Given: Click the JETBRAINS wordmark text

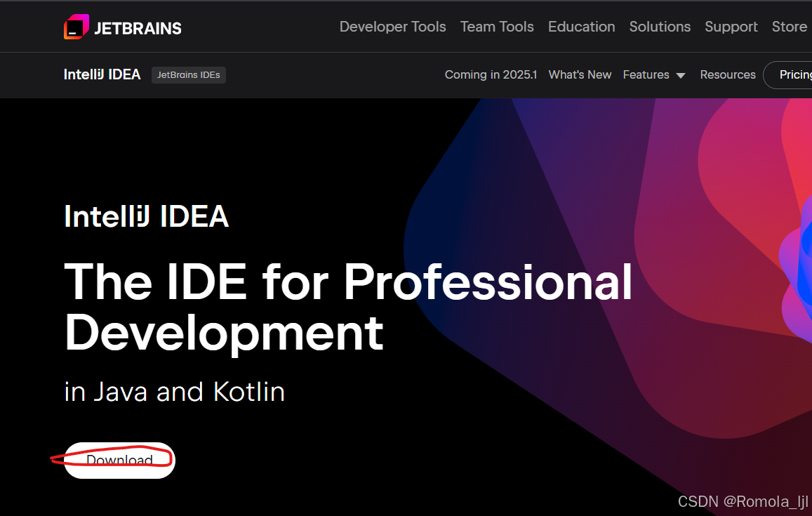Looking at the screenshot, I should point(138,29).
